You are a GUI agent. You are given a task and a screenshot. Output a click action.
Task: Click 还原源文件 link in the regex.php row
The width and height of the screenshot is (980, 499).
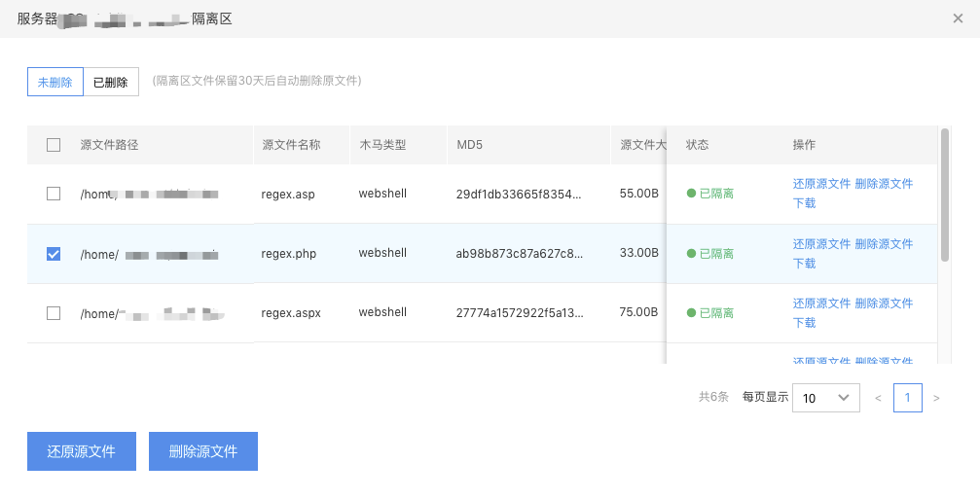tap(822, 243)
